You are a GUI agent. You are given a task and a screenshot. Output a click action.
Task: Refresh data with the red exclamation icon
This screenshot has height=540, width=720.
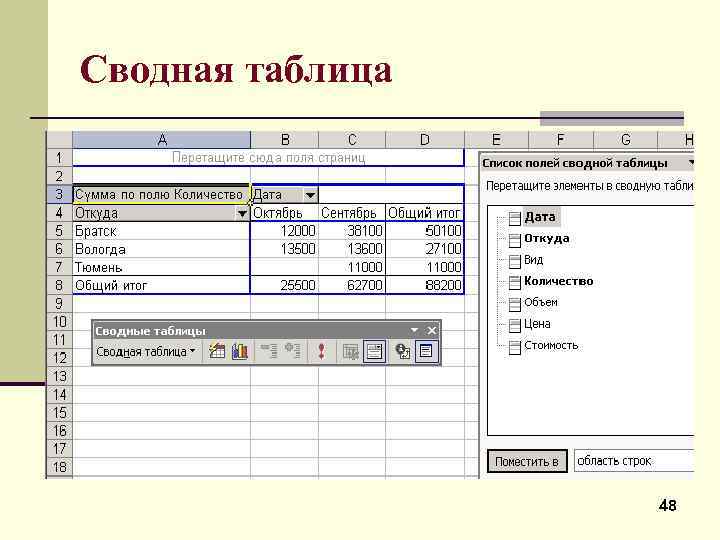coord(321,351)
